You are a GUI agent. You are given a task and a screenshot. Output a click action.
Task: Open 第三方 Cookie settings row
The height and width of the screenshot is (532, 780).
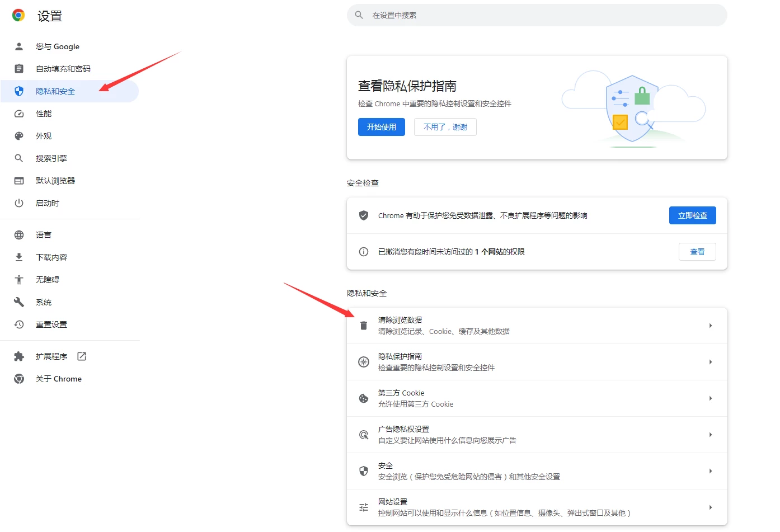(537, 398)
